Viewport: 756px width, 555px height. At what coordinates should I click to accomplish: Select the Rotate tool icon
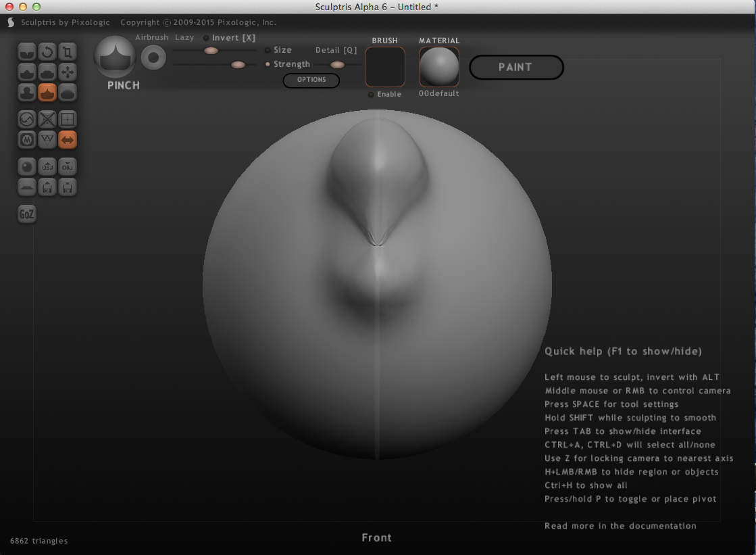(x=47, y=51)
